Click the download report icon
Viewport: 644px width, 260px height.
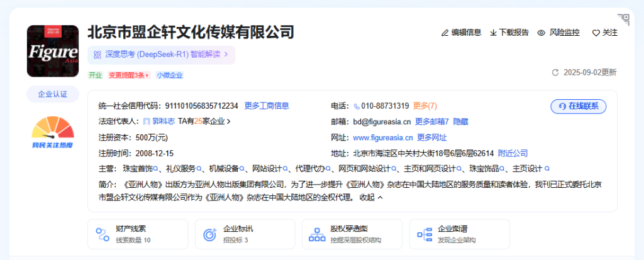[x=493, y=33]
